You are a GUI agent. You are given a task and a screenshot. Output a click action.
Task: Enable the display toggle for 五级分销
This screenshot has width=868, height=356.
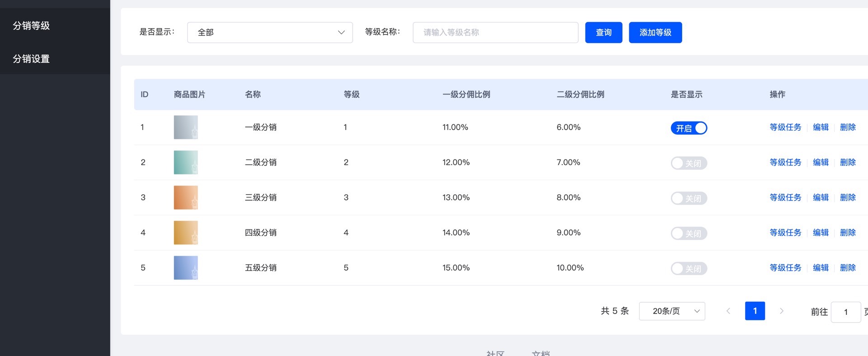(x=689, y=269)
